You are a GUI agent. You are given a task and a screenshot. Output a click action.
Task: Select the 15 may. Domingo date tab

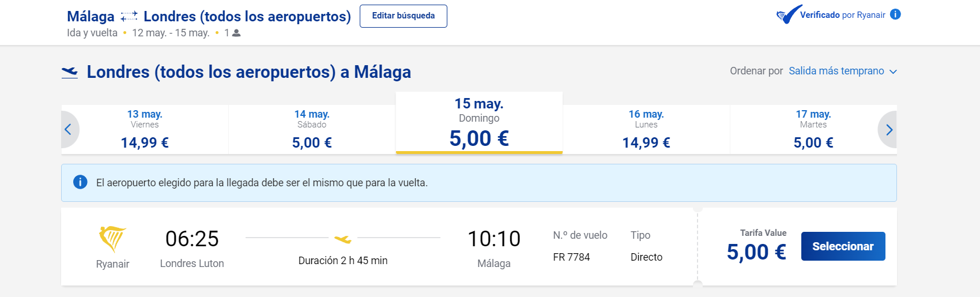[479, 123]
